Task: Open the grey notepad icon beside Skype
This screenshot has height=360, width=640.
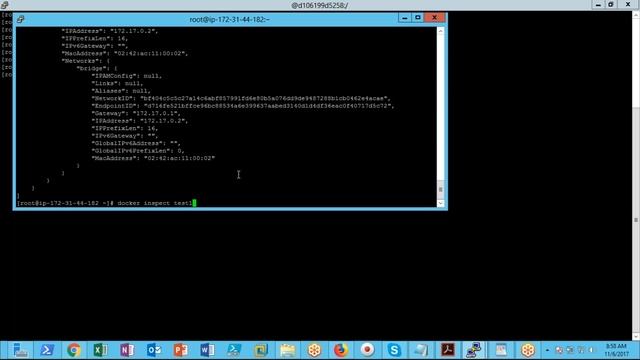Action: (421, 350)
